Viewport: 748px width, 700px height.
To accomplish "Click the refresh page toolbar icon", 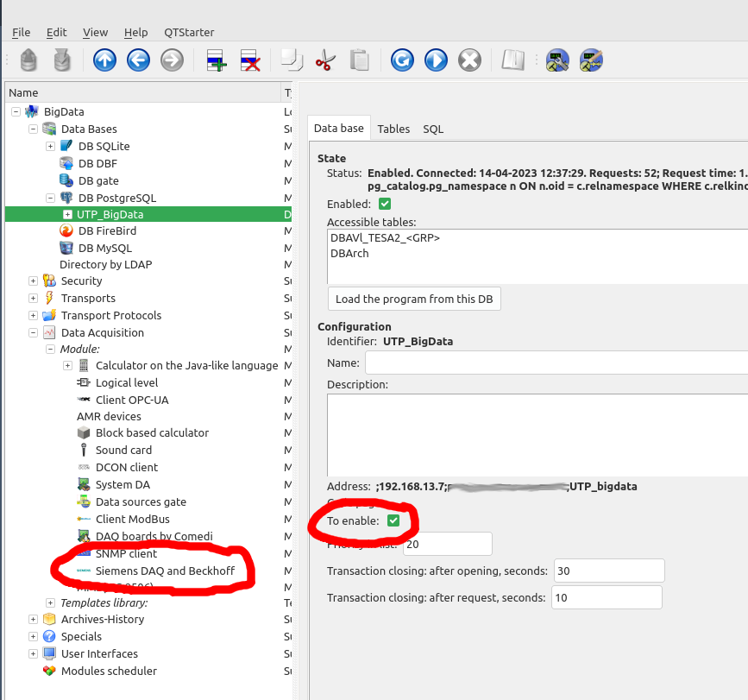I will pyautogui.click(x=402, y=60).
